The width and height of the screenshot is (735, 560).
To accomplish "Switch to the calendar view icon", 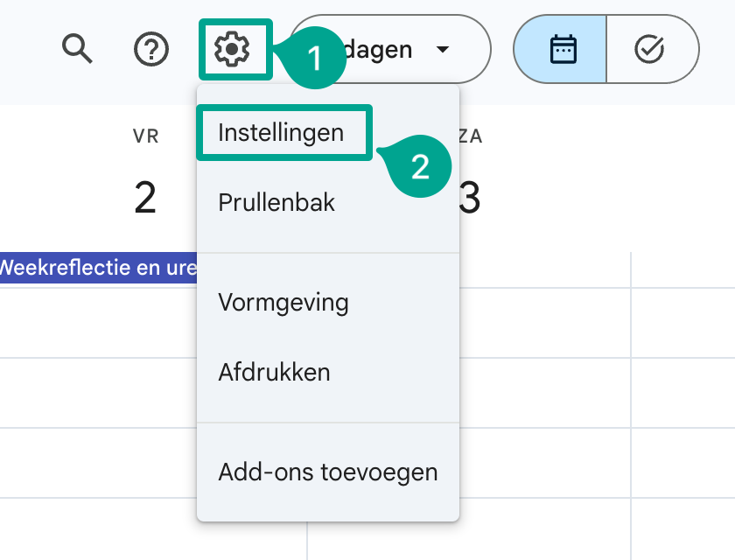I will click(x=563, y=49).
